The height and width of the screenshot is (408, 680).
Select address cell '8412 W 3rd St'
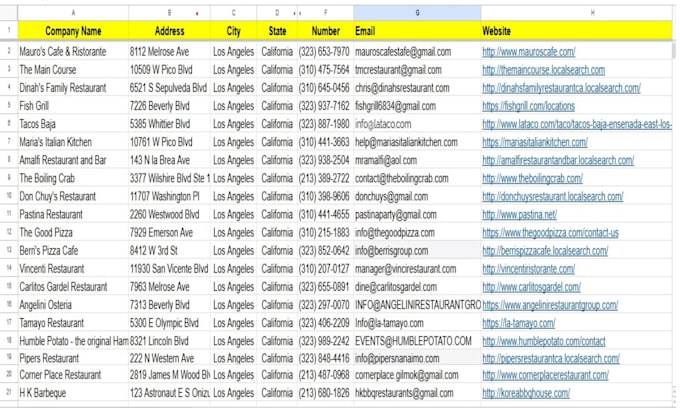tap(169, 251)
